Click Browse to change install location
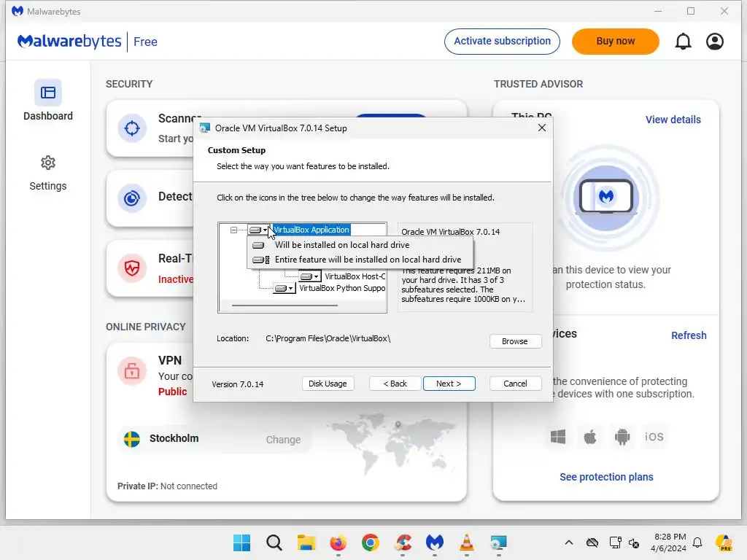The image size is (747, 560). [x=515, y=341]
